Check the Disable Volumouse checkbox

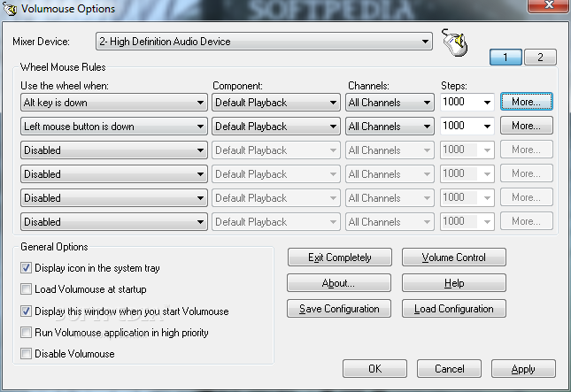pyautogui.click(x=26, y=353)
